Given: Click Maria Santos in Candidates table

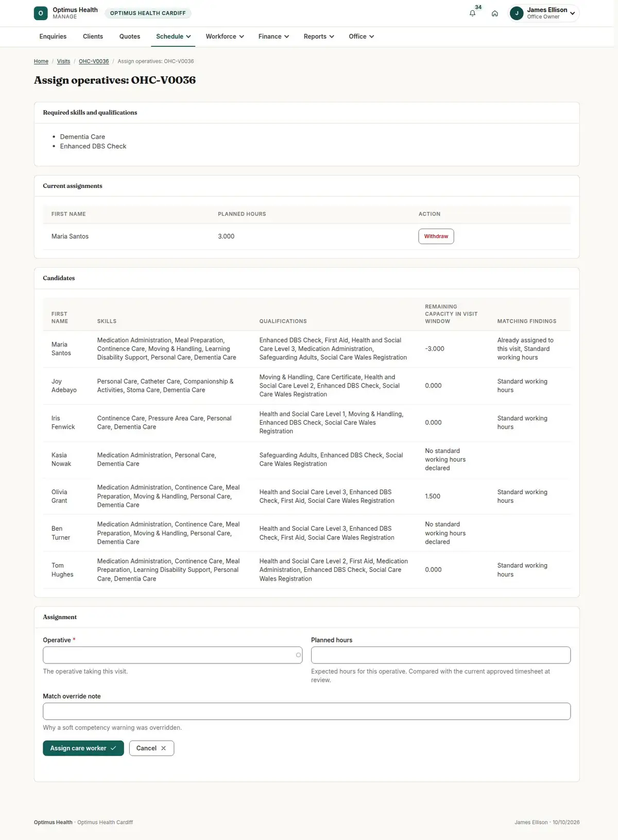Looking at the screenshot, I should click(61, 349).
